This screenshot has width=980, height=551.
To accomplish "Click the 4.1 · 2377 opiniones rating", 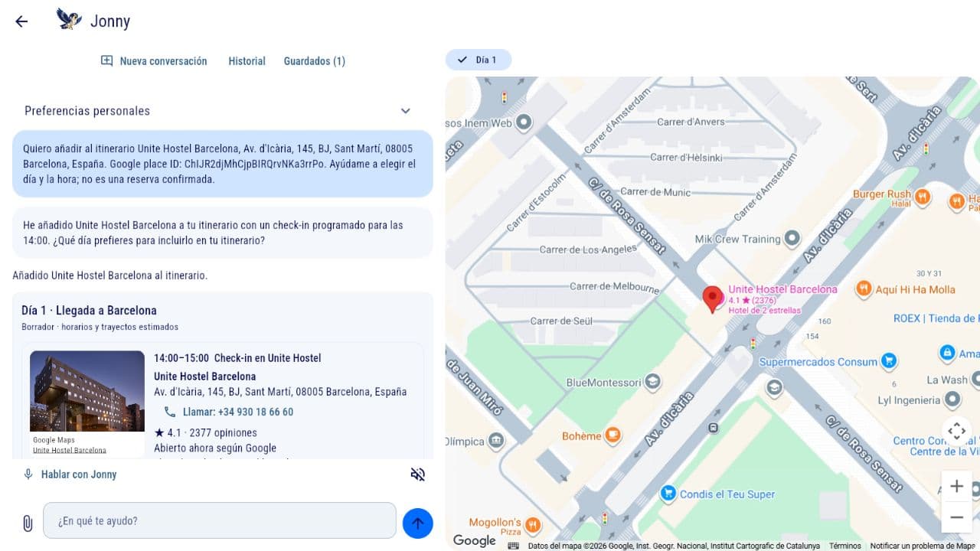I will tap(205, 432).
